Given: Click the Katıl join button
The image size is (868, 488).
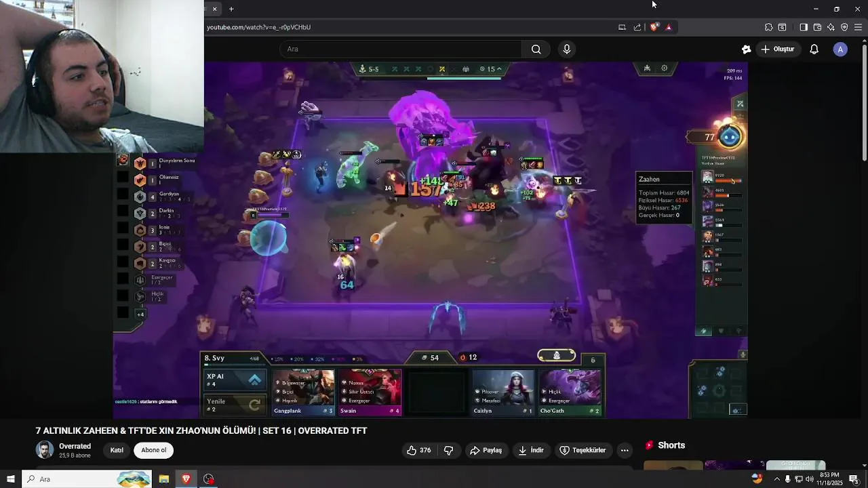Looking at the screenshot, I should [117, 450].
